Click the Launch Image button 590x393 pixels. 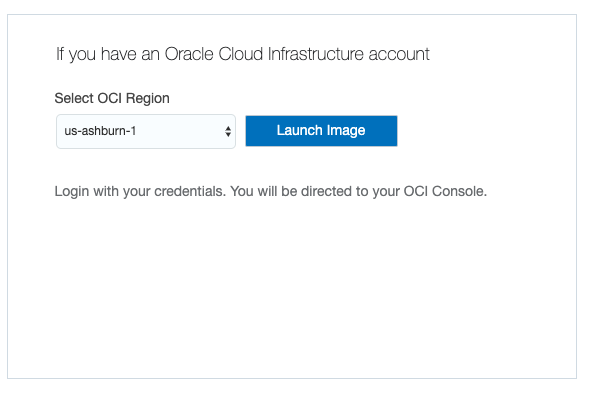(x=321, y=131)
